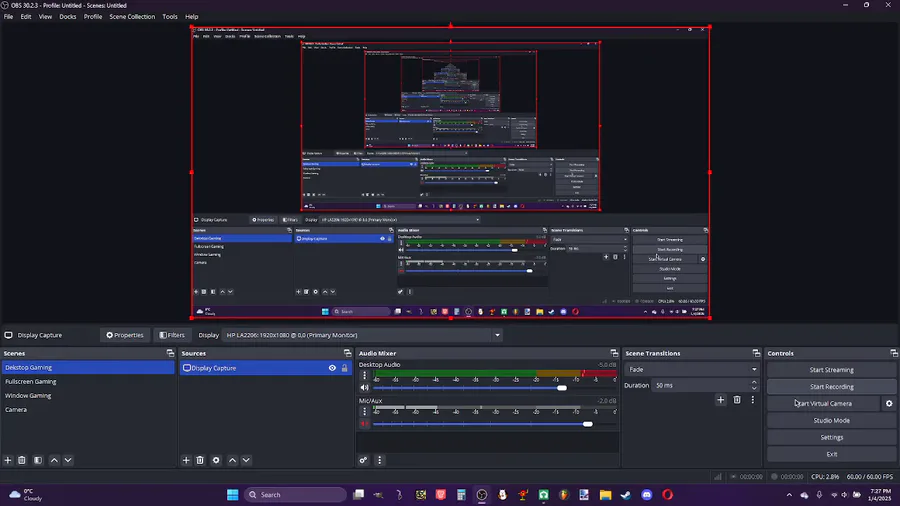Open the Edit menu
Viewport: 900px width, 506px height.
click(x=26, y=17)
